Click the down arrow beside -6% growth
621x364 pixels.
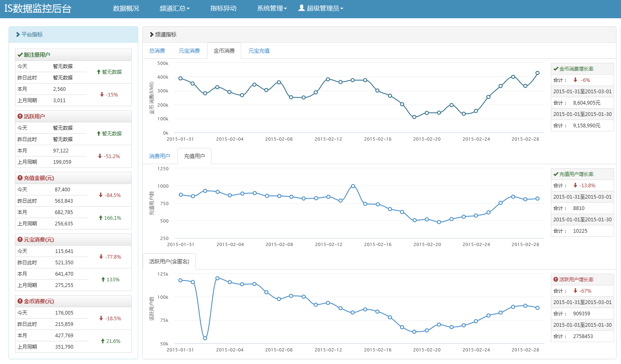pyautogui.click(x=575, y=80)
